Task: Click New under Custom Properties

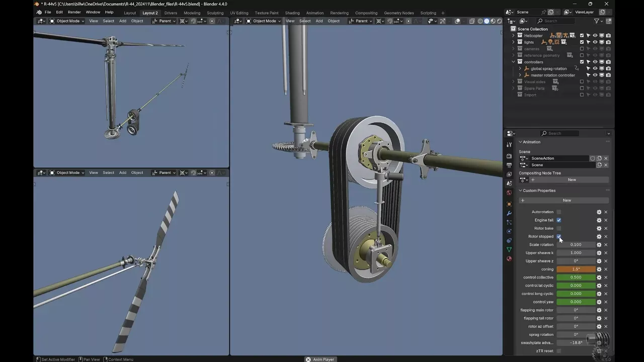Action: pos(567,201)
